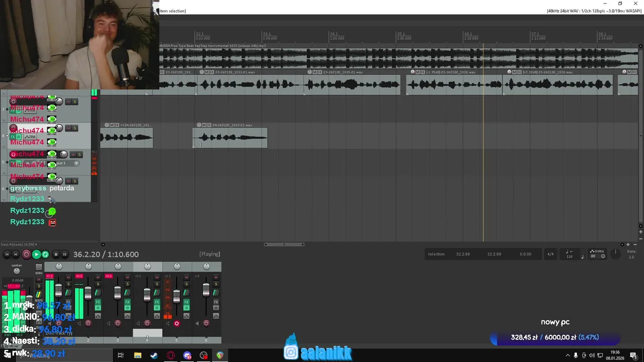Open FX of item 04-260108_1933-01.wav
Viewport: 644px width, 362px height.
(209, 125)
